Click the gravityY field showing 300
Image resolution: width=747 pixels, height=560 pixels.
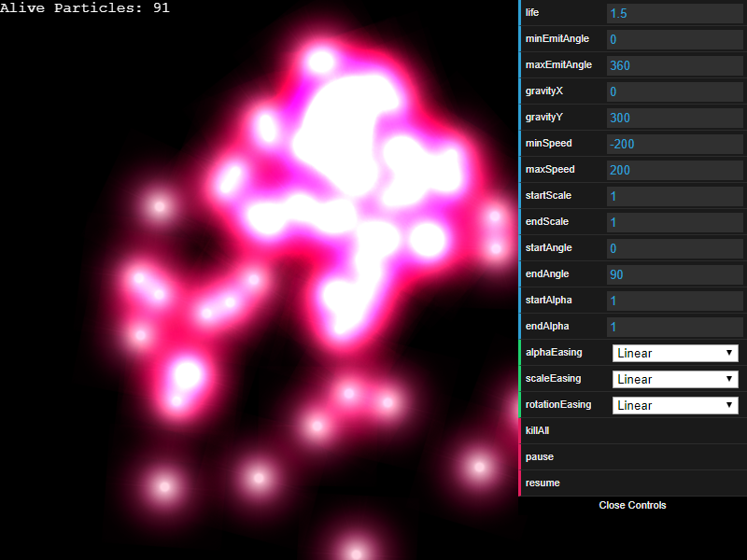(674, 118)
